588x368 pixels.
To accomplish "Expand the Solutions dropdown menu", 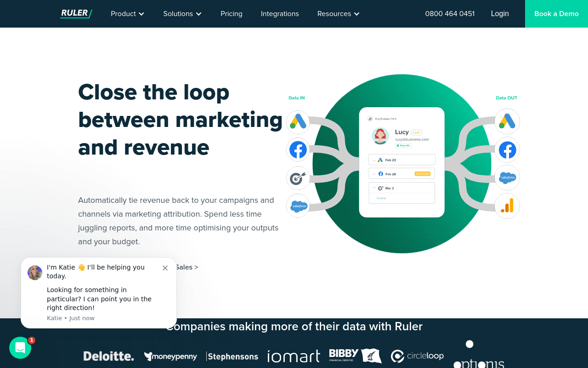I will pos(182,14).
